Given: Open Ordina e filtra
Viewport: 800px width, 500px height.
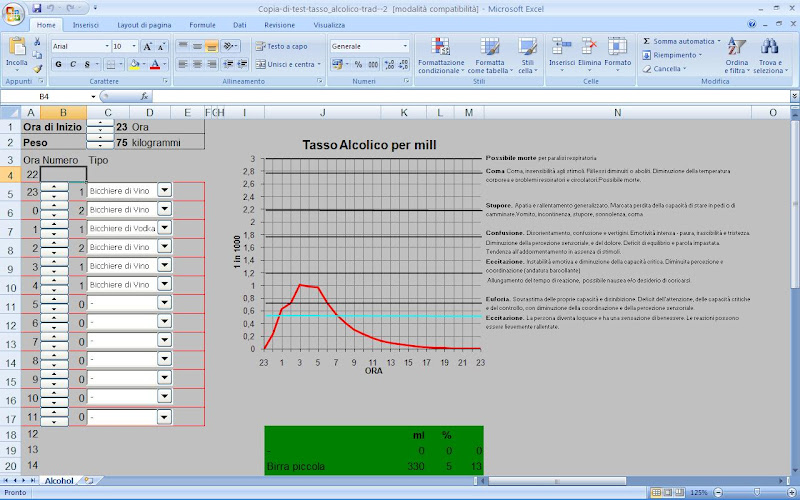Looking at the screenshot, I should coord(737,56).
